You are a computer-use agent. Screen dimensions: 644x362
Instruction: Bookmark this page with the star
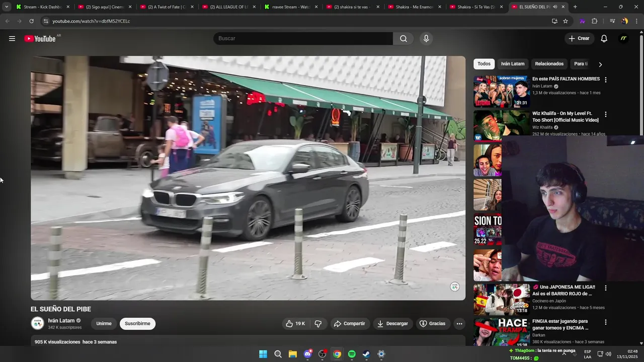point(566,21)
